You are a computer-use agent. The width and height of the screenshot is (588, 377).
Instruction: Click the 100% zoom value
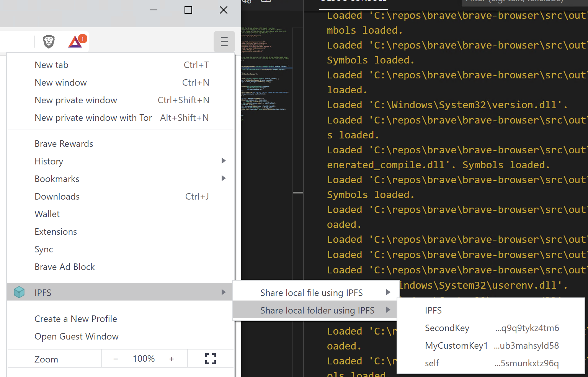[144, 359]
